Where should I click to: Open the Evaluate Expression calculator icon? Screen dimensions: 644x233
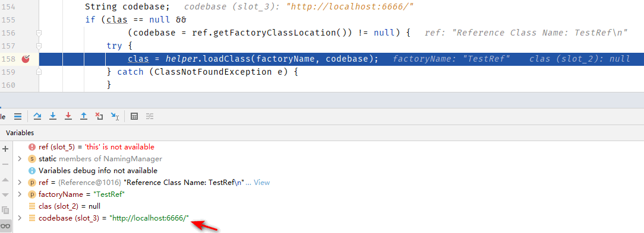[x=134, y=116]
